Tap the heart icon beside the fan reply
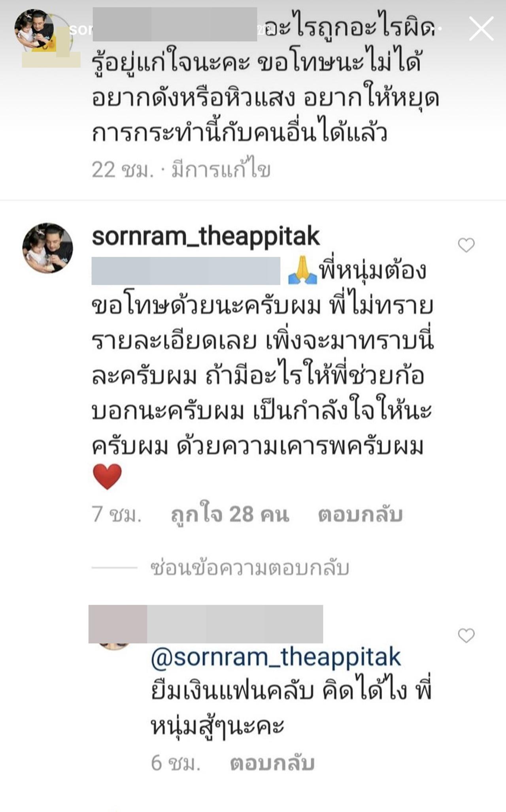 pyautogui.click(x=466, y=635)
